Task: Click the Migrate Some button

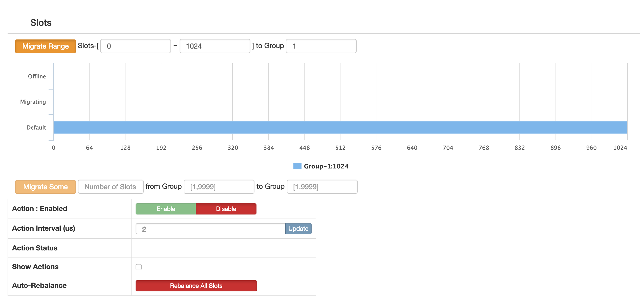Action: (46, 187)
